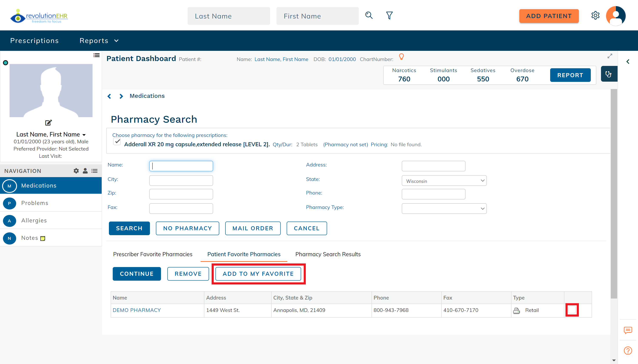Open the DEMO PHARMACY link
Viewport: 638px width, 364px height.
(x=137, y=310)
